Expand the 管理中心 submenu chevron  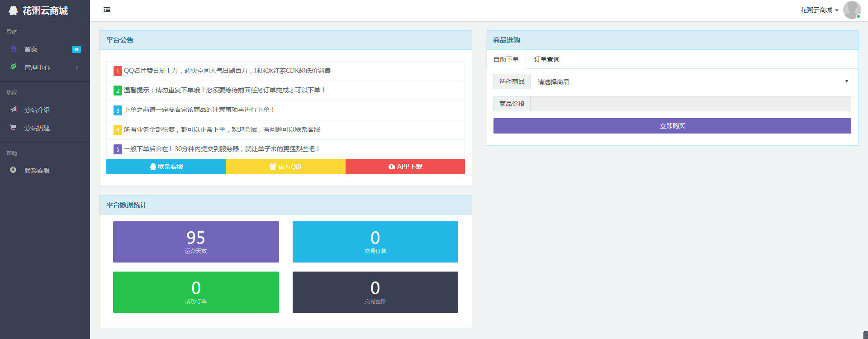[x=77, y=67]
